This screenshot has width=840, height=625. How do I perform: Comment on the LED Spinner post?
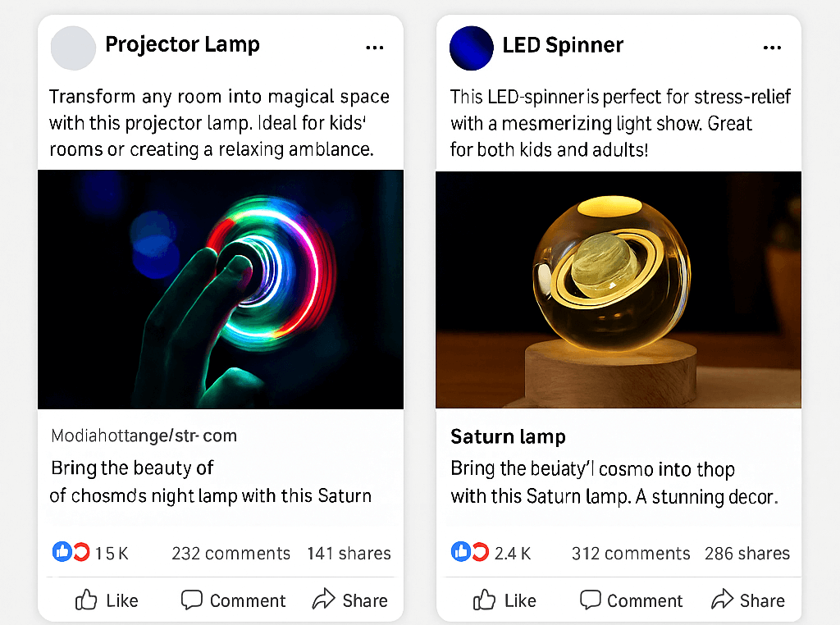point(632,600)
